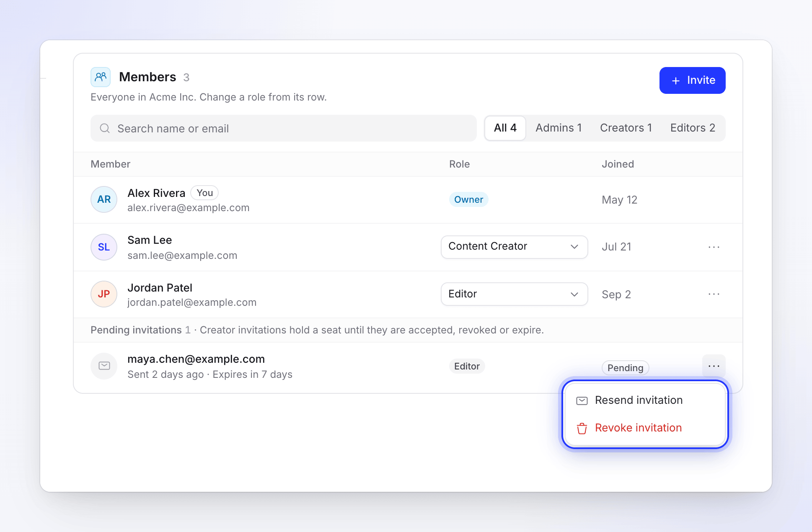
Task: Click the blue Invite button
Action: 692,80
